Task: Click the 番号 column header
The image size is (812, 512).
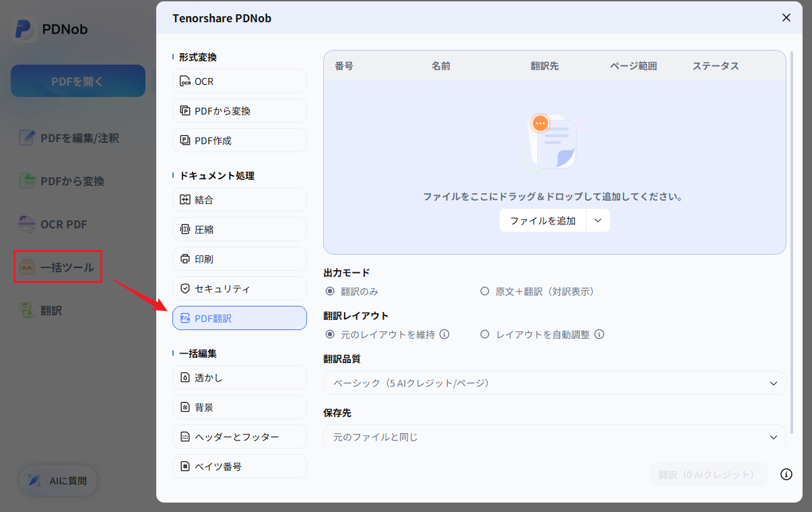Action: (344, 66)
